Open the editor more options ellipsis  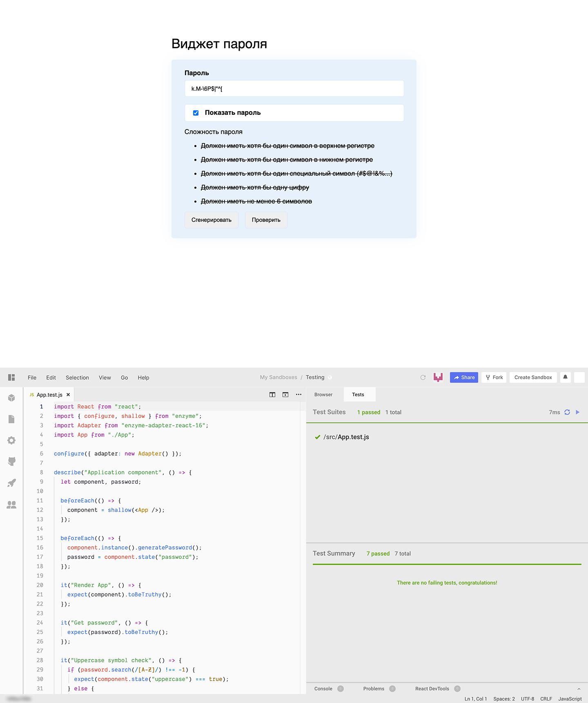tap(298, 395)
